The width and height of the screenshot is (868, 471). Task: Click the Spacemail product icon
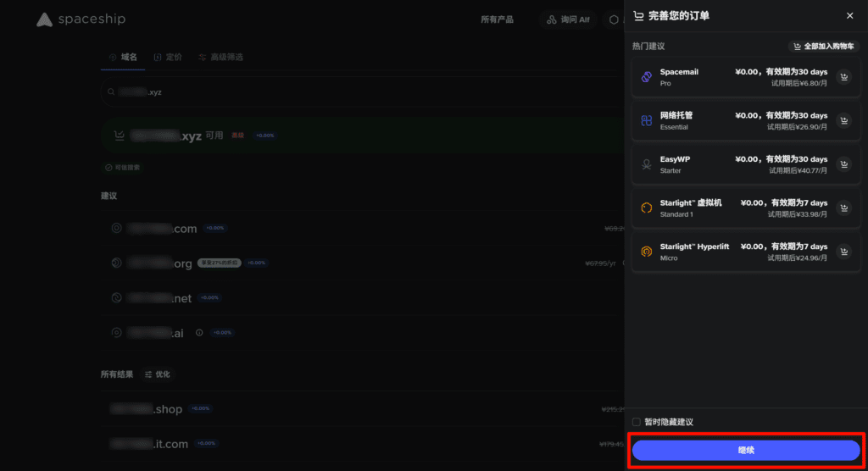pos(646,77)
